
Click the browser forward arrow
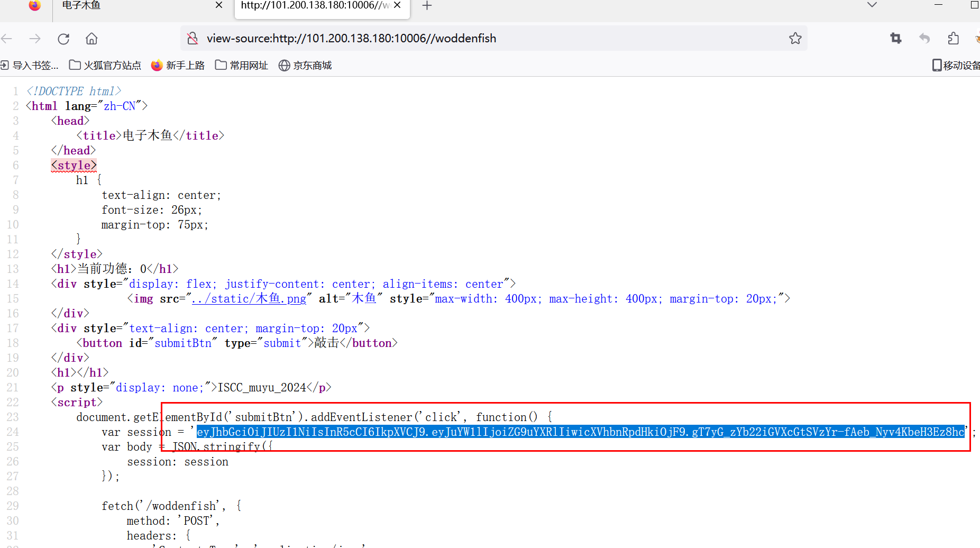(x=35, y=39)
